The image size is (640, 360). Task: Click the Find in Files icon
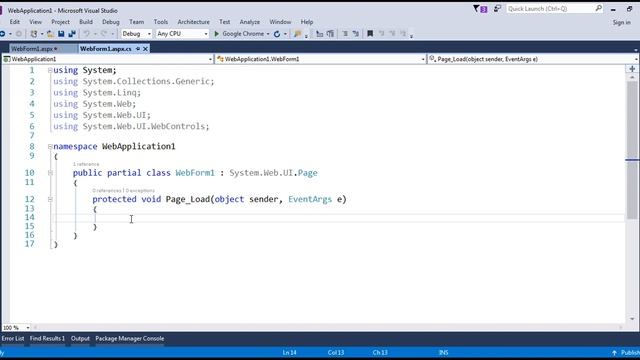[x=298, y=34]
